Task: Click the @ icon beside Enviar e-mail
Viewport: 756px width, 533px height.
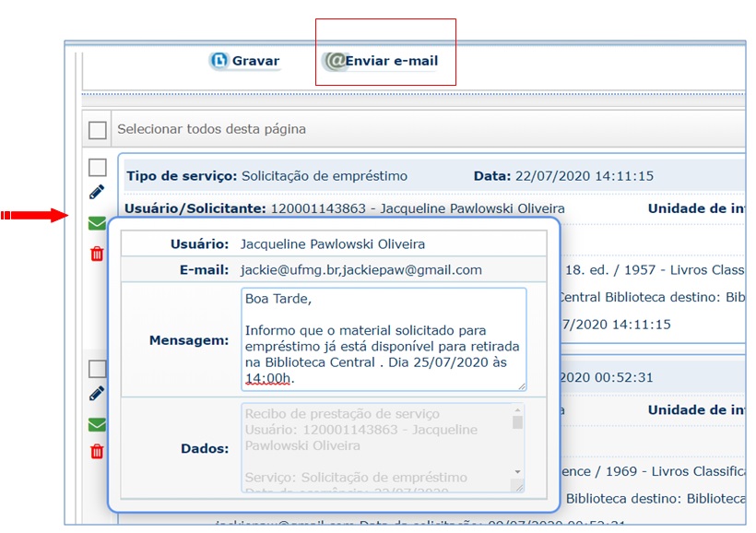Action: point(334,61)
